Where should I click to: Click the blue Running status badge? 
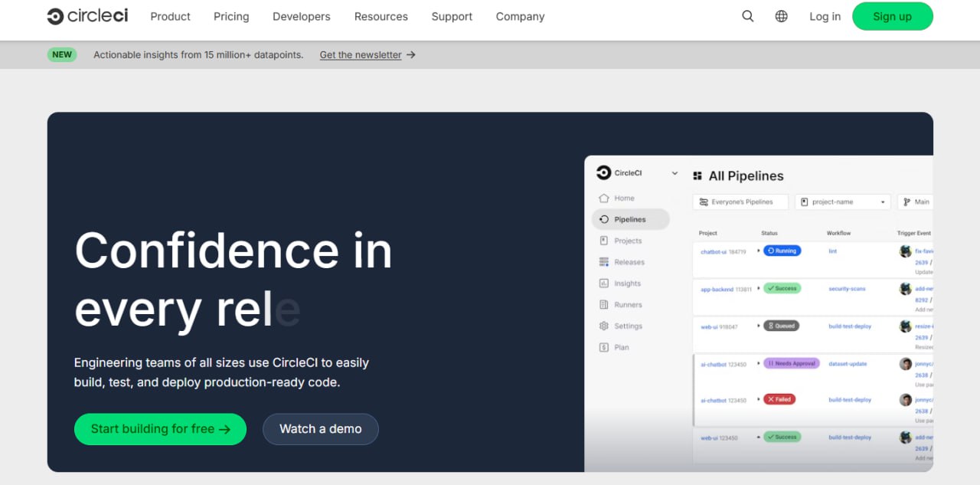[782, 251]
